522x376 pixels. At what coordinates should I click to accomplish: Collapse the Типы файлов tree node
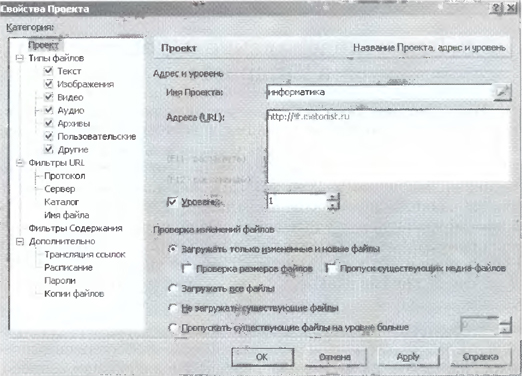pyautogui.click(x=20, y=58)
